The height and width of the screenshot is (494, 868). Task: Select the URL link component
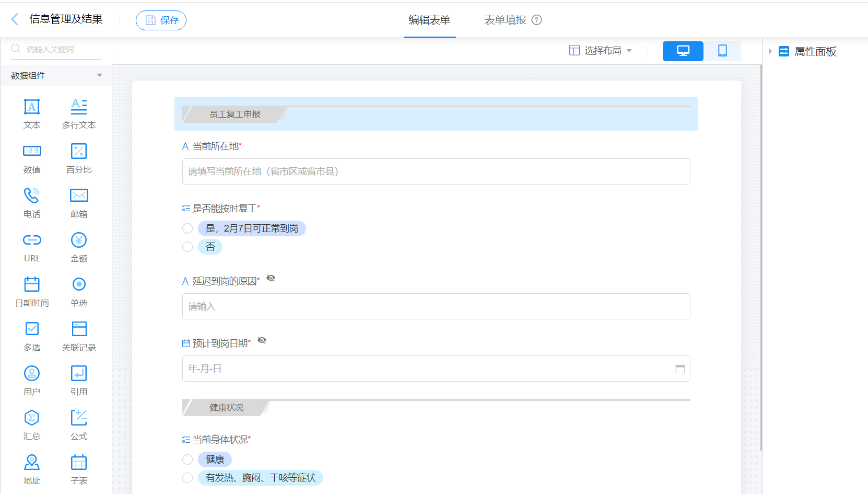click(x=32, y=247)
